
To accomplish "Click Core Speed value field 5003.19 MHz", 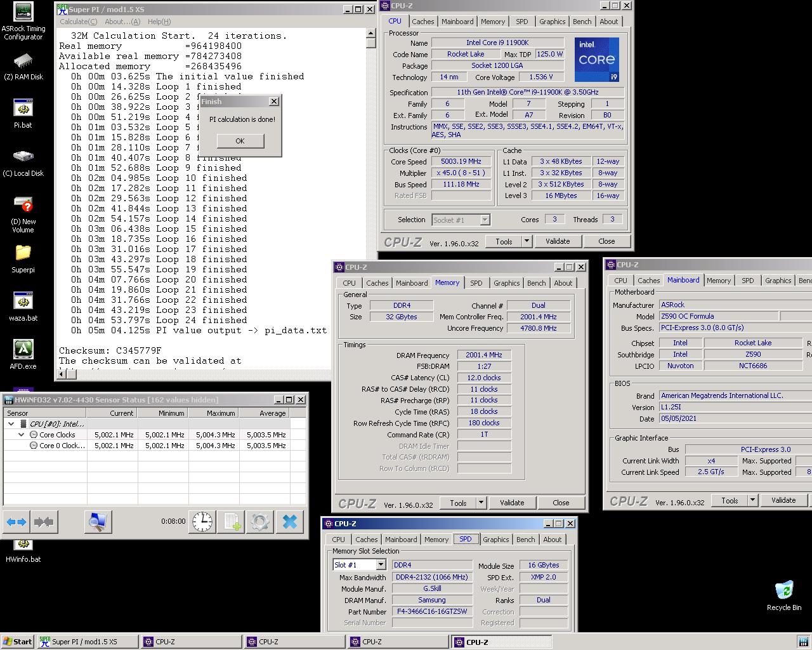I will 462,161.
